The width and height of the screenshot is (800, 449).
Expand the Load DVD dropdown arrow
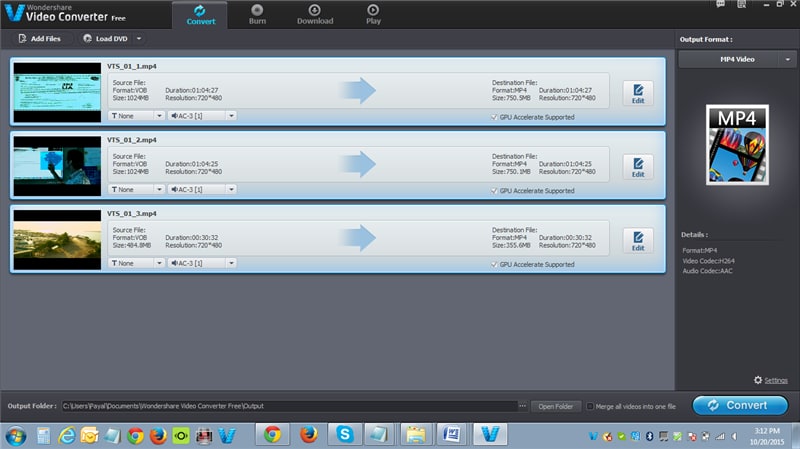(139, 39)
